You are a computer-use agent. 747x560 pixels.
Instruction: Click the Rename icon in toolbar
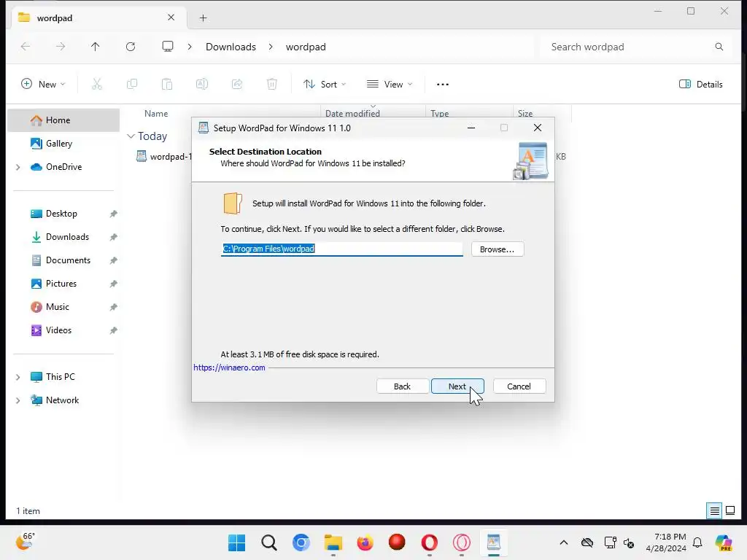(x=202, y=85)
